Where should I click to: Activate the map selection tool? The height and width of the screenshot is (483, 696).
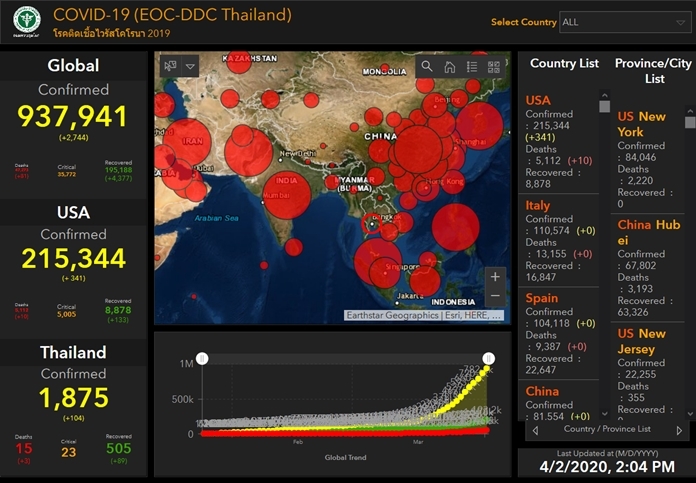(170, 67)
